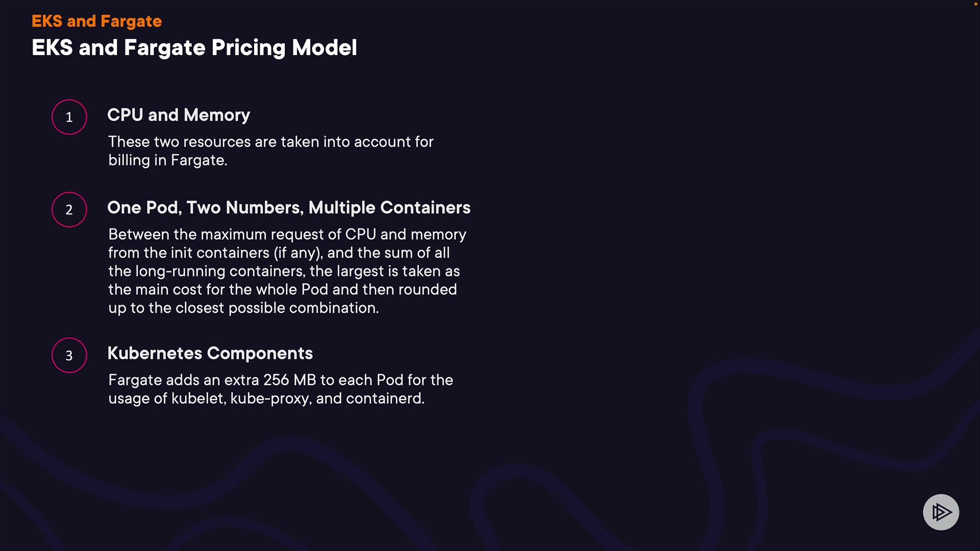Screen dimensions: 980x551
Task: Click the numbered circle 1
Action: pos(69,117)
